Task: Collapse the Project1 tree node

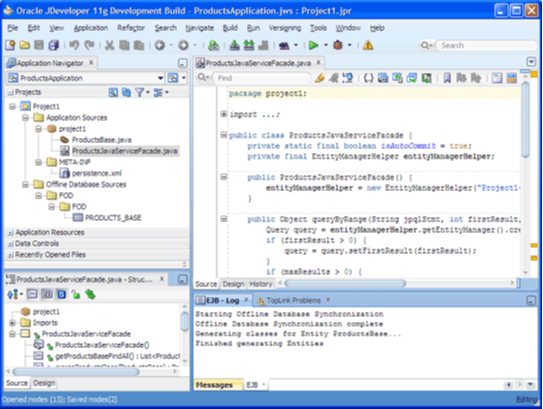Action: click(x=12, y=106)
